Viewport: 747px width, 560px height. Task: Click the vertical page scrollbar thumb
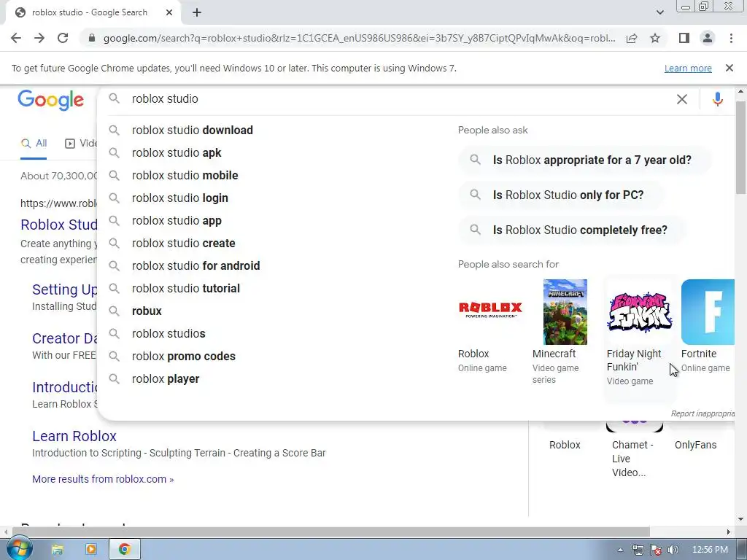(x=740, y=147)
